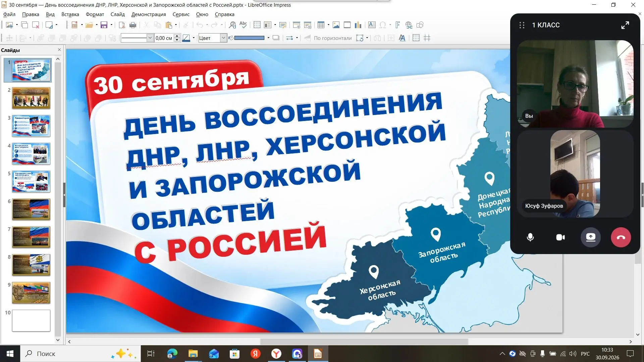Open the Слайд menu
This screenshot has width=644, height=362.
click(x=118, y=14)
